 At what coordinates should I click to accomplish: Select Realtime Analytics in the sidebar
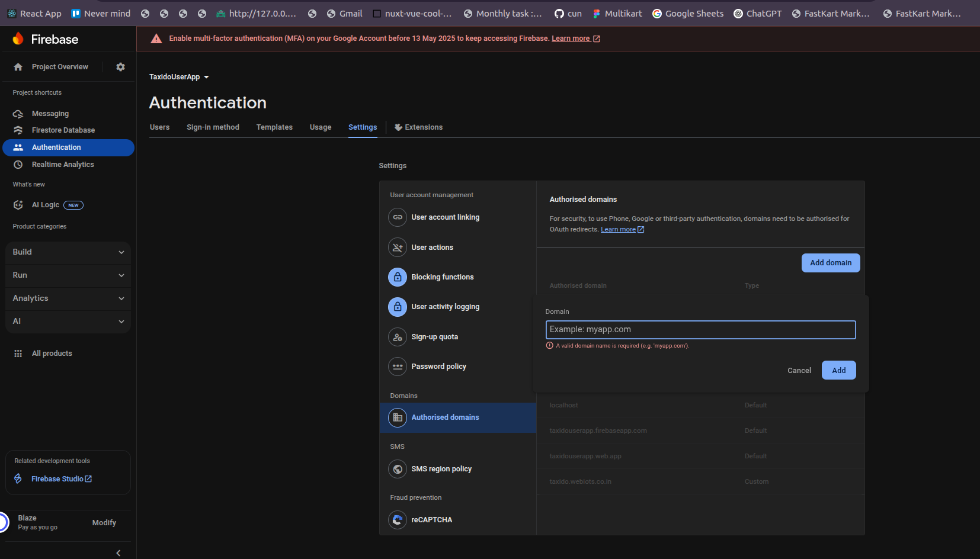click(x=63, y=164)
